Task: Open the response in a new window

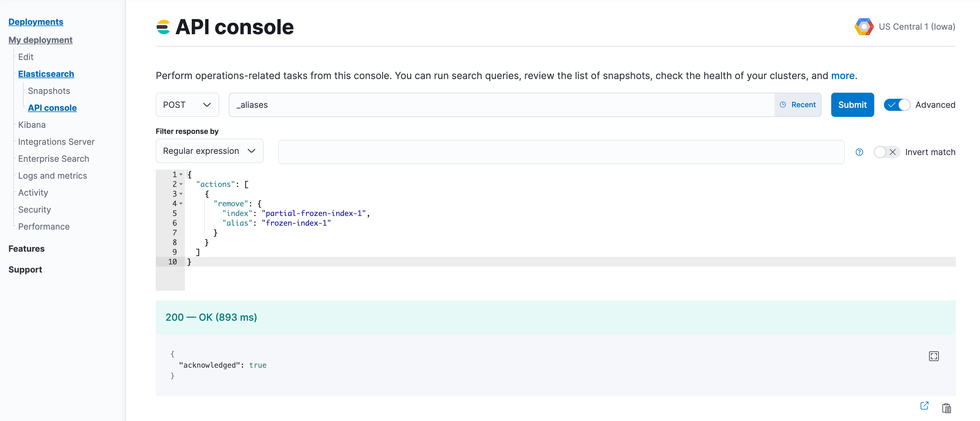Action: point(924,406)
